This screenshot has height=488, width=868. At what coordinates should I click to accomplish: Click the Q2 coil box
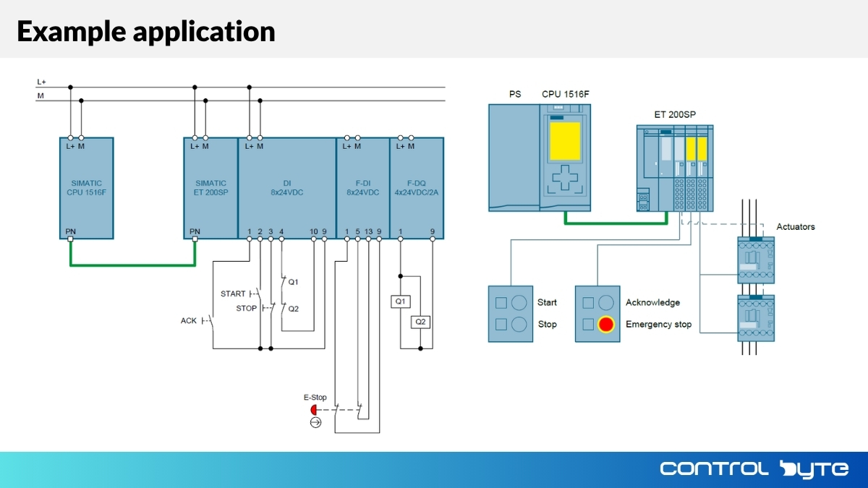(x=420, y=322)
